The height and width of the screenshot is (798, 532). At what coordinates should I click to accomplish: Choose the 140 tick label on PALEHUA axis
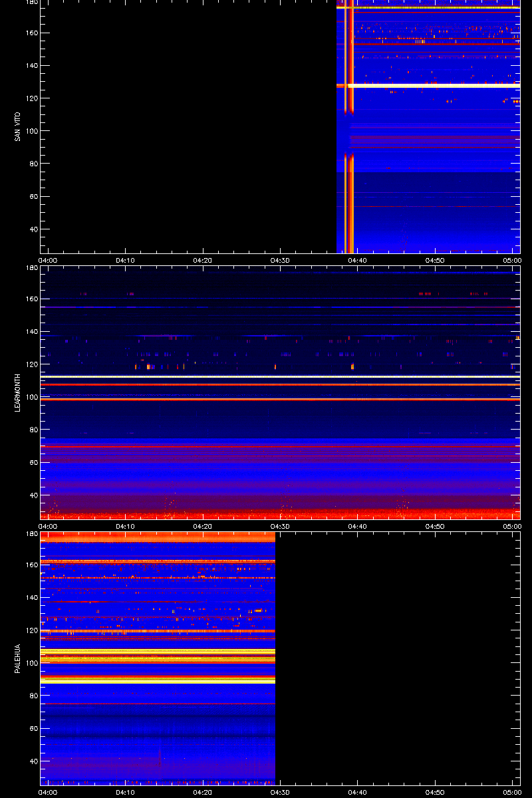click(31, 598)
